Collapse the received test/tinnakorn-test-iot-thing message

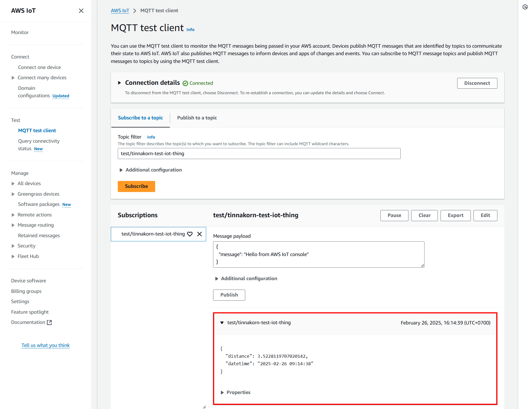[222, 323]
